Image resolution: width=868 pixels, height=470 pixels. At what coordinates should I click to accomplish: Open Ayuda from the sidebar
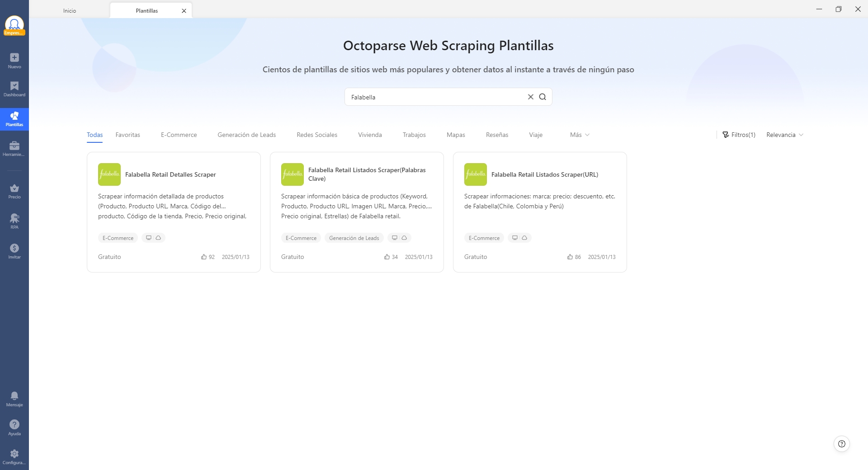(14, 428)
